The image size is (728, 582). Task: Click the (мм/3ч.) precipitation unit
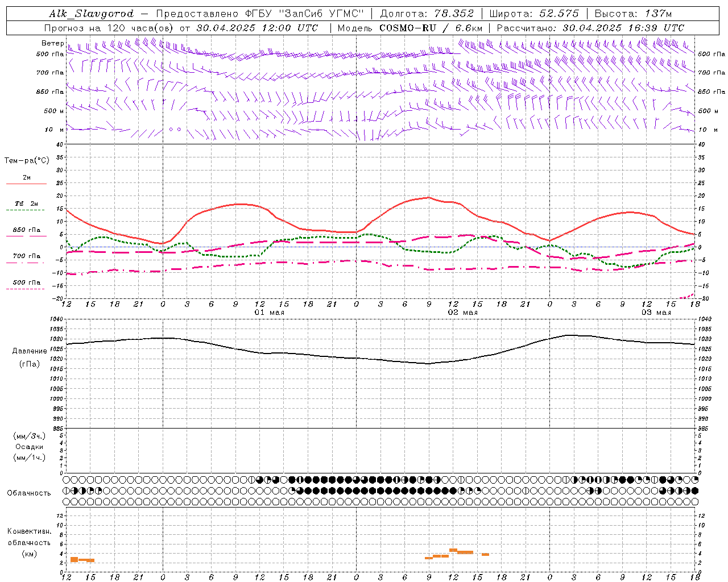[29, 436]
